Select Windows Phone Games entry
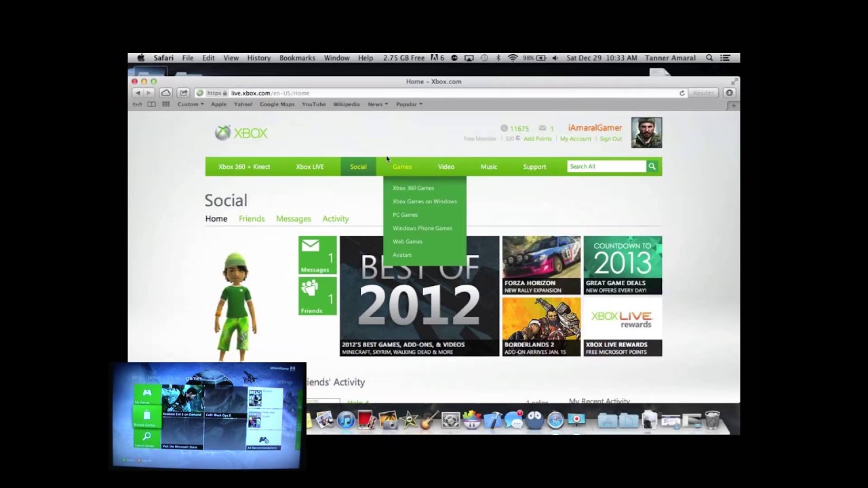The height and width of the screenshot is (488, 868). tap(422, 228)
